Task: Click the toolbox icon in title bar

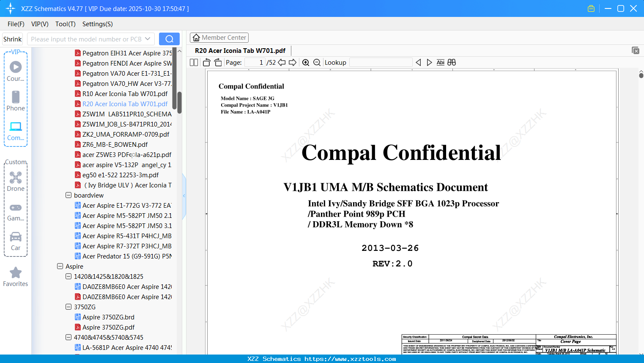Action: coord(591,8)
